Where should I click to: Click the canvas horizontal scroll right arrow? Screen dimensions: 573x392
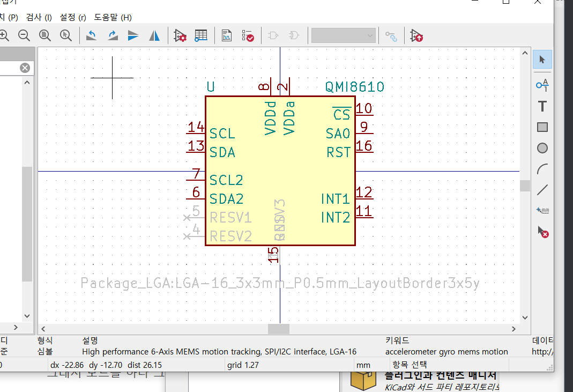point(514,329)
